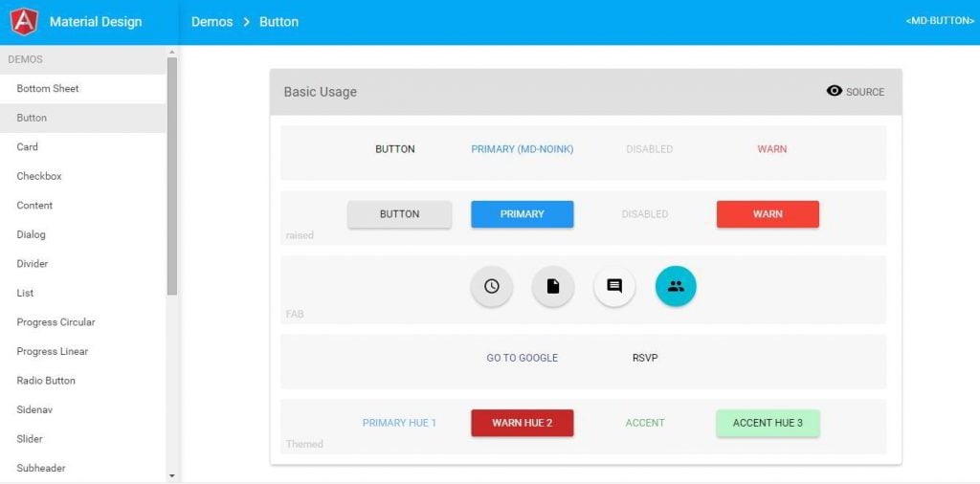
Task: Click the green ACCENT HUE 3 button
Action: [x=768, y=423]
